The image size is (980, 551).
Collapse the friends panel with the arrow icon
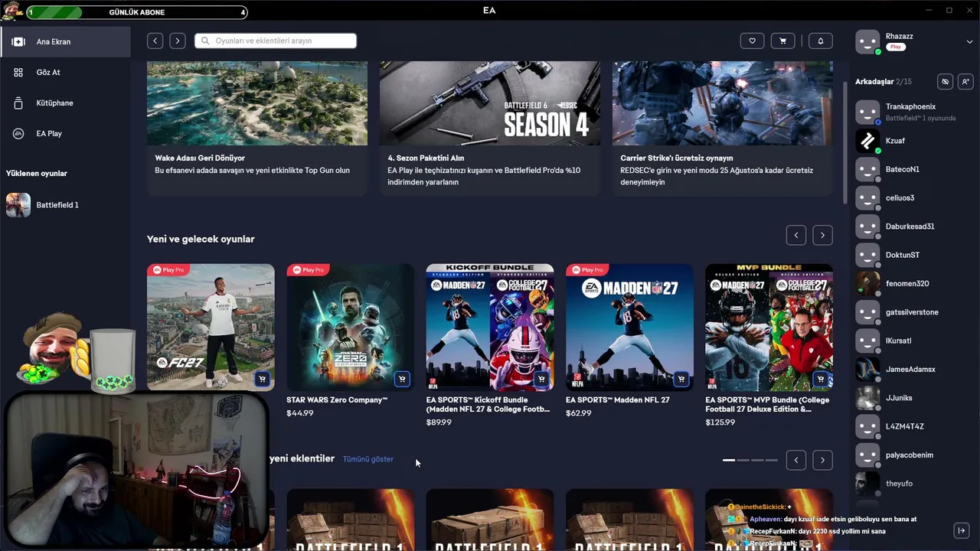pos(962,530)
